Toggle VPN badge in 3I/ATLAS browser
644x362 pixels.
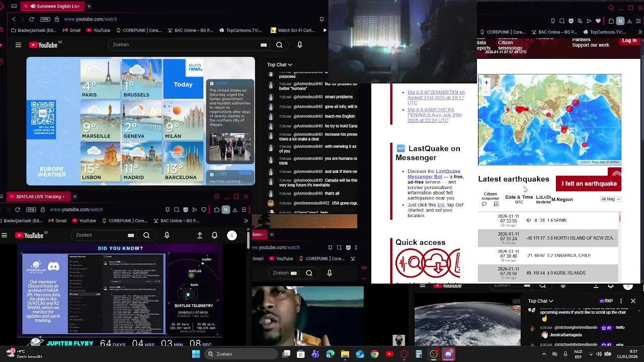[31, 209]
